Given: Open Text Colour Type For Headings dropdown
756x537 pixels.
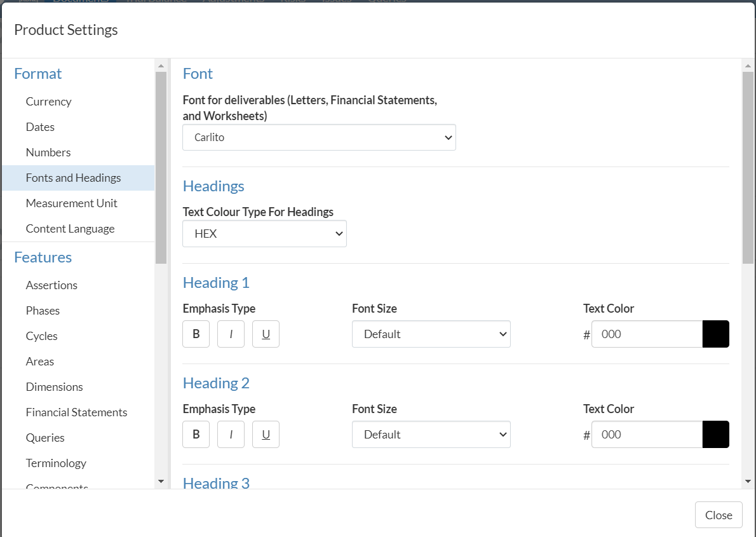Looking at the screenshot, I should [x=264, y=234].
